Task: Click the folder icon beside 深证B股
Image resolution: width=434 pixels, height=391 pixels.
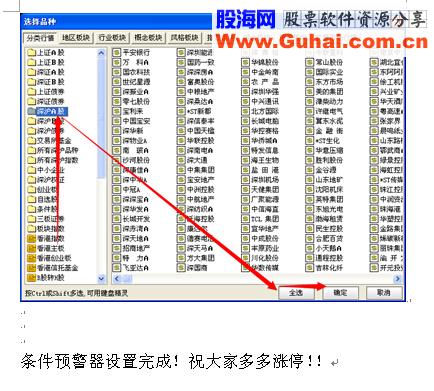Action: pyautogui.click(x=31, y=82)
